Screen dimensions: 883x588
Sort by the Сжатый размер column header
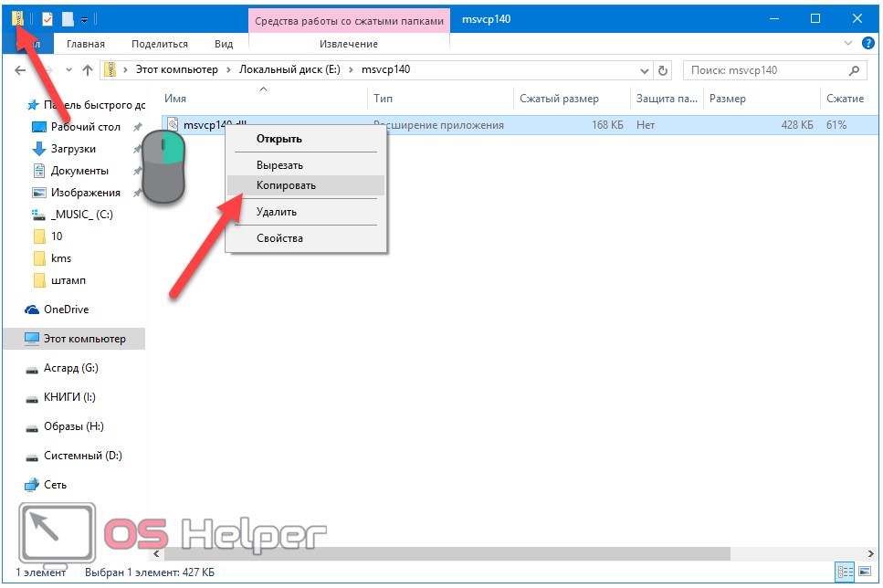[x=559, y=99]
